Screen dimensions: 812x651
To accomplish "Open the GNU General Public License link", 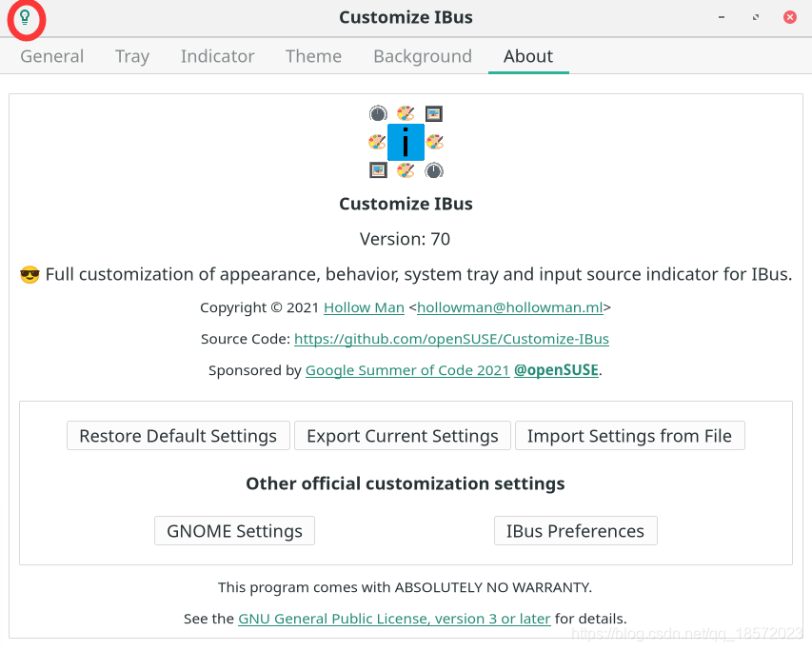I will (394, 619).
